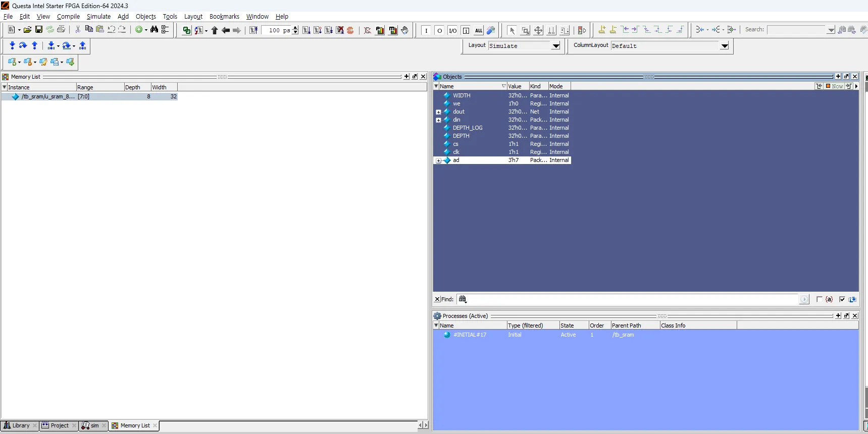
Task: Click the toolbar Search input field
Action: pos(797,30)
